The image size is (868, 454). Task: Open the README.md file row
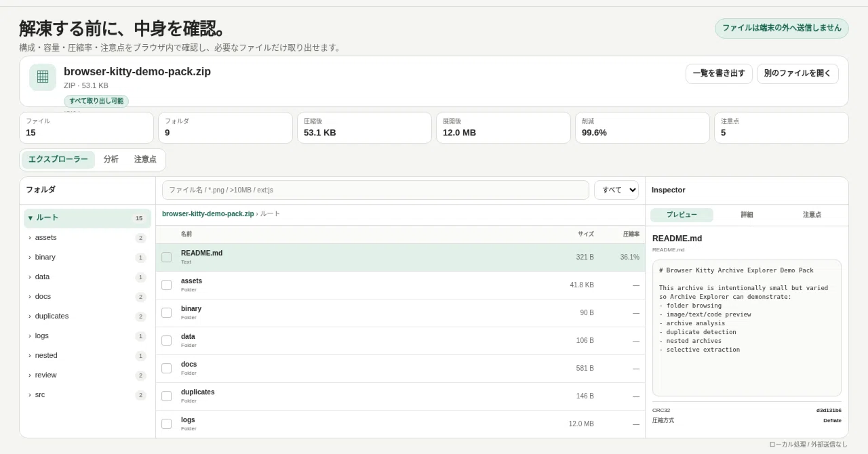[x=400, y=257]
